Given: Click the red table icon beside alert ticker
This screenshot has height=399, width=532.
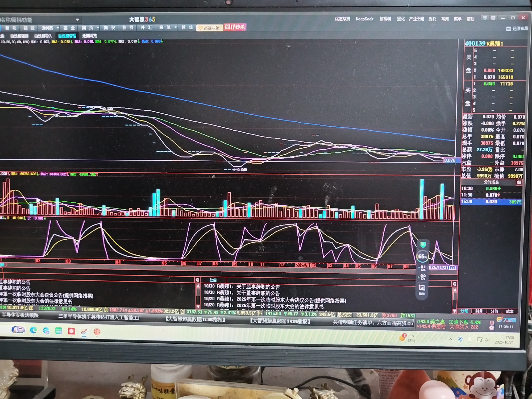Looking at the screenshot, I should point(492,322).
